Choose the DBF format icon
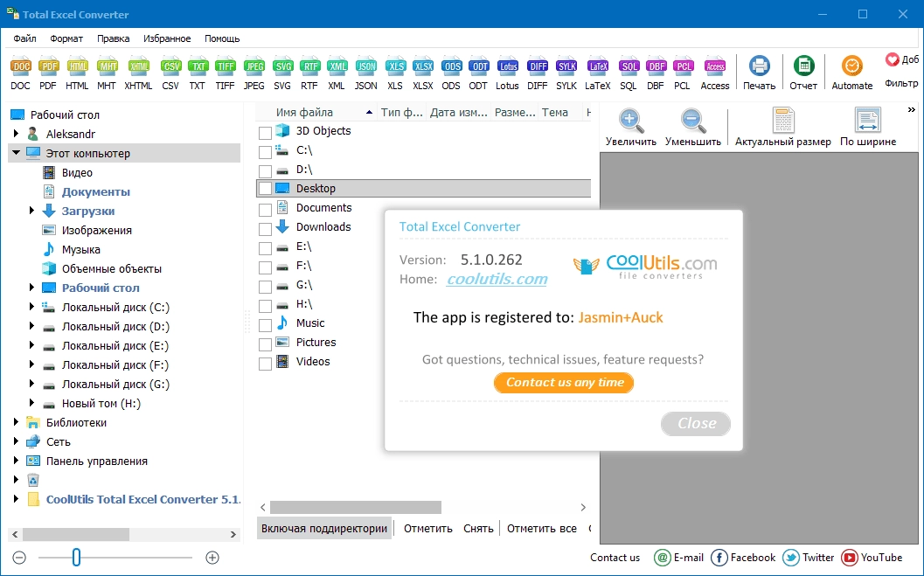Viewport: 924px width, 576px height. (656, 66)
